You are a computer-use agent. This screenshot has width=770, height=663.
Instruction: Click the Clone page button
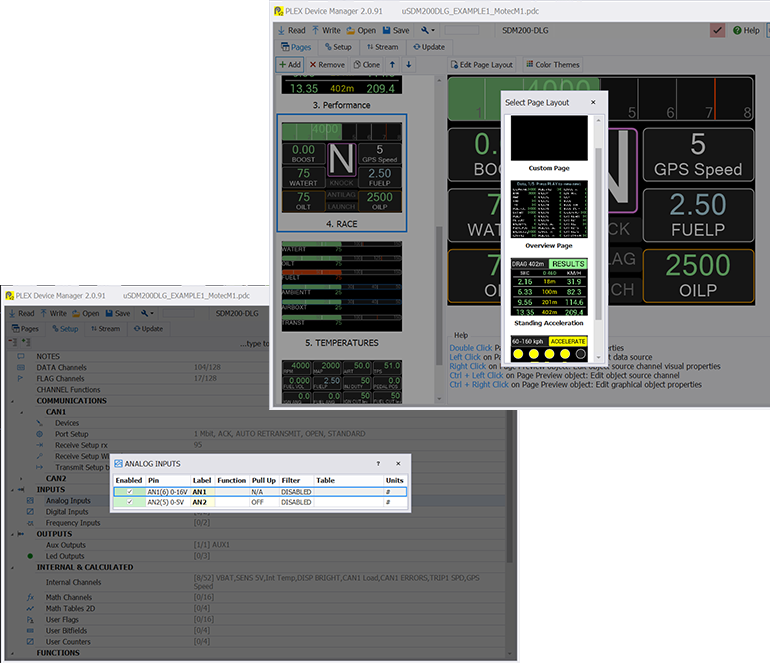(367, 64)
